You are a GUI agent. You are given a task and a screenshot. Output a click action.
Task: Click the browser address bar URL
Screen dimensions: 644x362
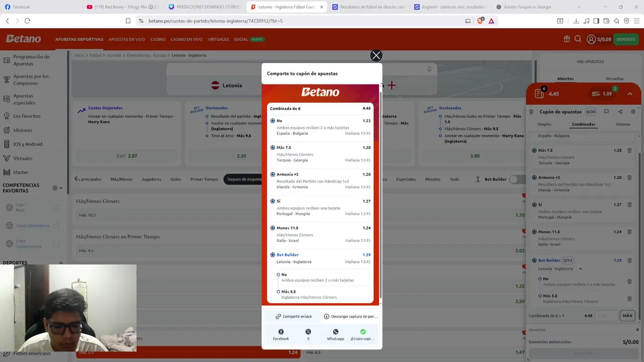[215, 21]
